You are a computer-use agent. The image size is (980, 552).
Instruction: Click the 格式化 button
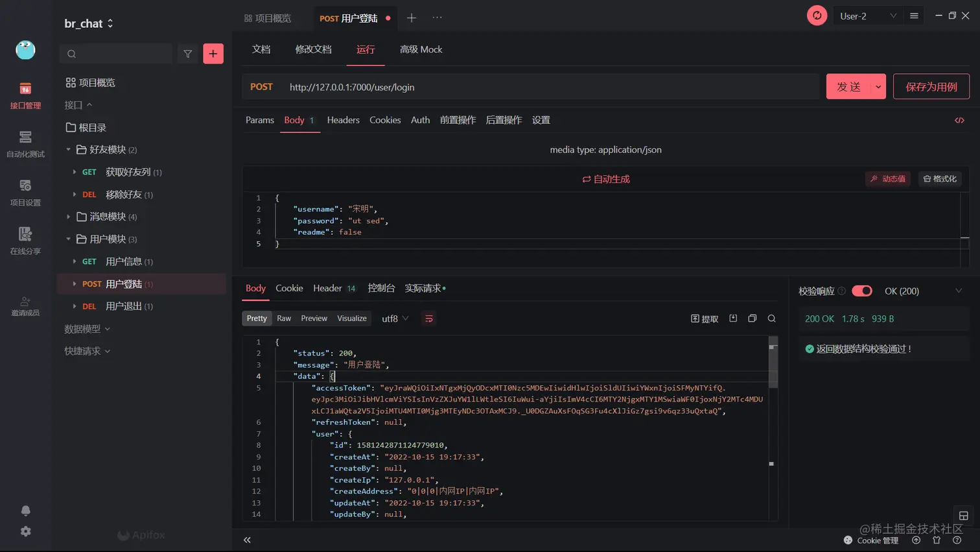[940, 179]
